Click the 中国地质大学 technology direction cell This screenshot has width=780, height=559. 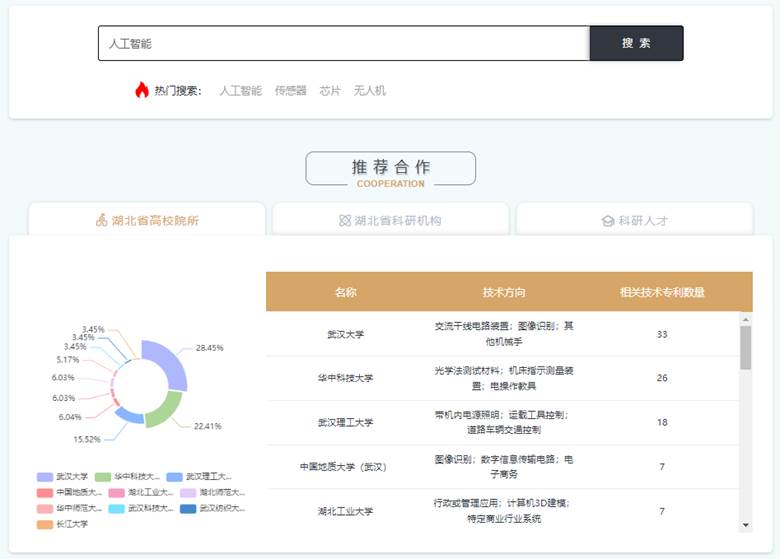coord(503,466)
